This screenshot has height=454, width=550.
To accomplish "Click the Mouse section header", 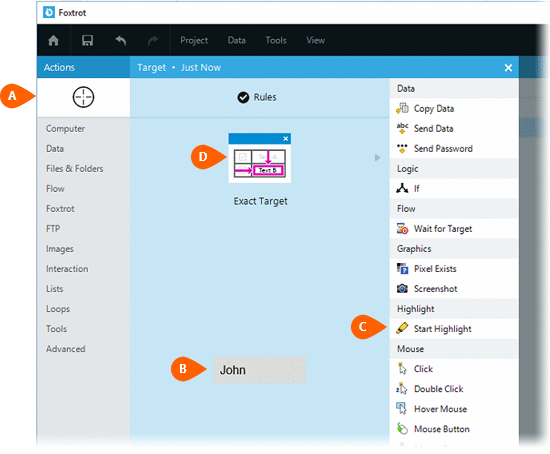I will (454, 349).
